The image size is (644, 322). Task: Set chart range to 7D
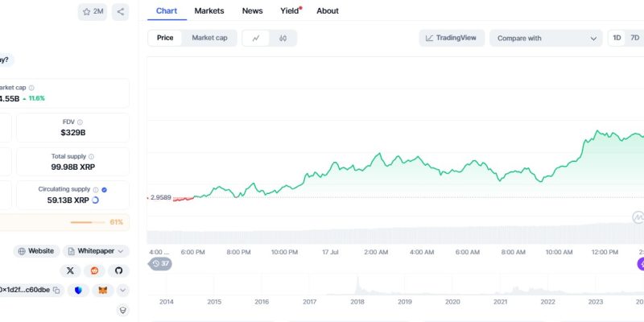635,38
